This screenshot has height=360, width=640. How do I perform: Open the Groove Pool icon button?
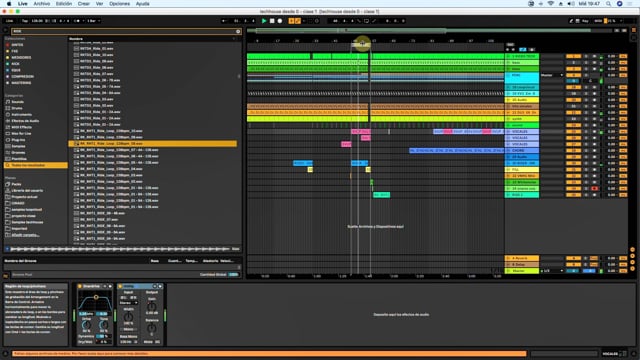[6, 275]
